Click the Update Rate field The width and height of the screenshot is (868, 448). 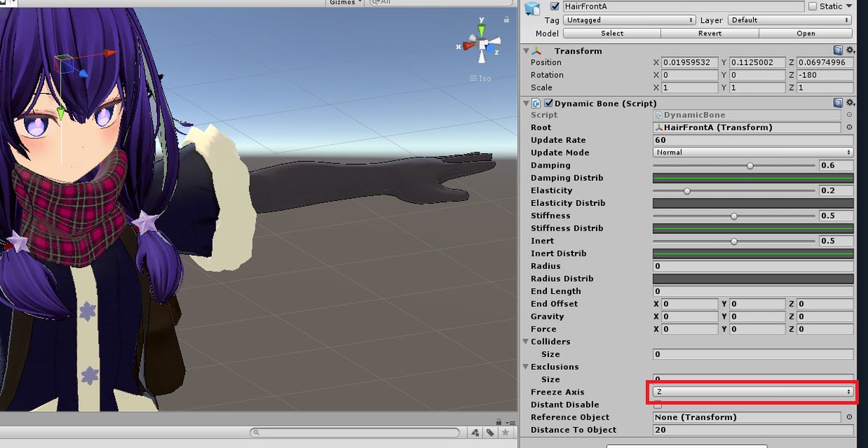click(753, 140)
